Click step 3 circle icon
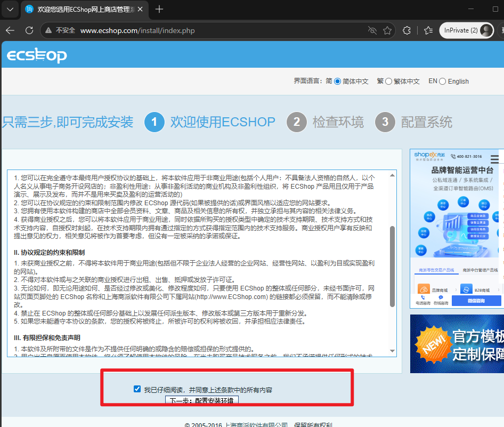Image resolution: width=504 pixels, height=427 pixels. click(x=385, y=122)
